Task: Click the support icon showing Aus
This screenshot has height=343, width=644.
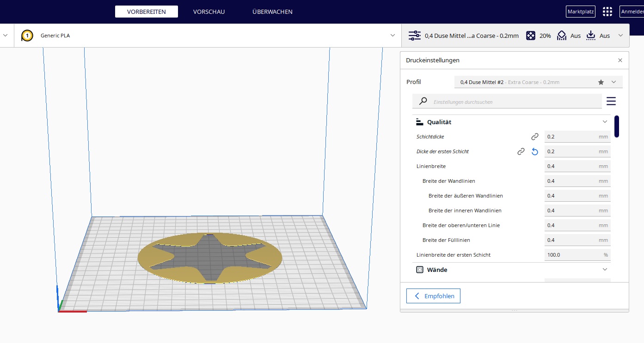Action: click(561, 36)
